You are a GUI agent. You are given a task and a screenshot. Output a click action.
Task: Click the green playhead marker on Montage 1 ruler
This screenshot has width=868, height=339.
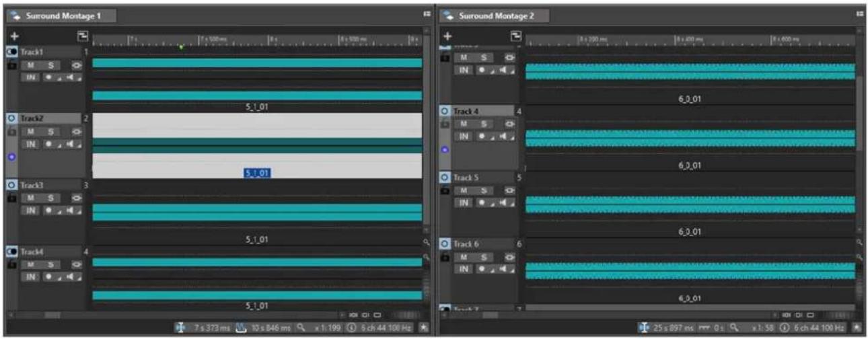pyautogui.click(x=181, y=46)
